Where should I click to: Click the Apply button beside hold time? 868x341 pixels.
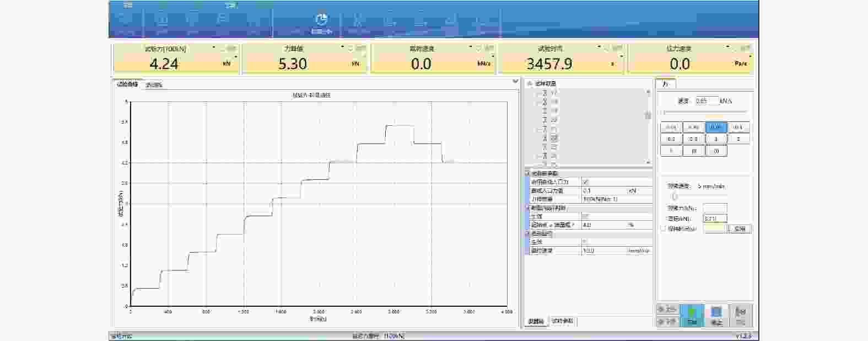740,228
